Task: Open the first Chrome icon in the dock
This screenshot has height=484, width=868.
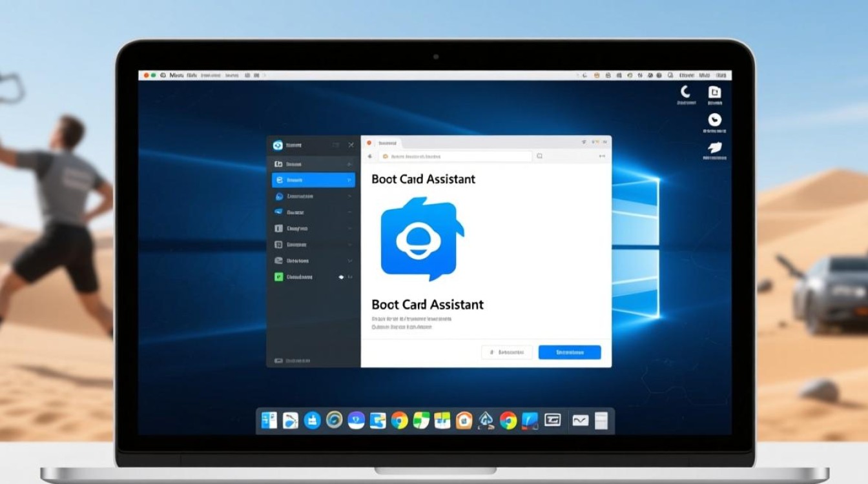Action: (x=400, y=421)
